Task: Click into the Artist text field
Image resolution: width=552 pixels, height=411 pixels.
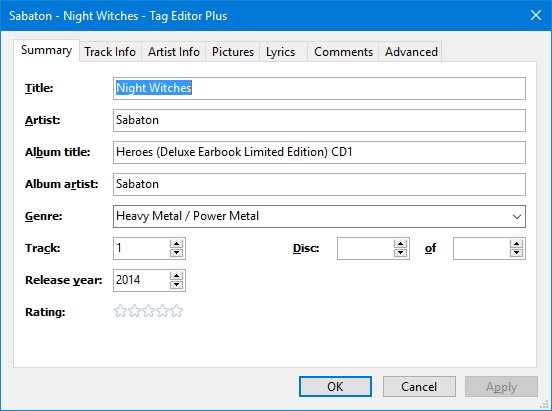Action: tap(319, 120)
